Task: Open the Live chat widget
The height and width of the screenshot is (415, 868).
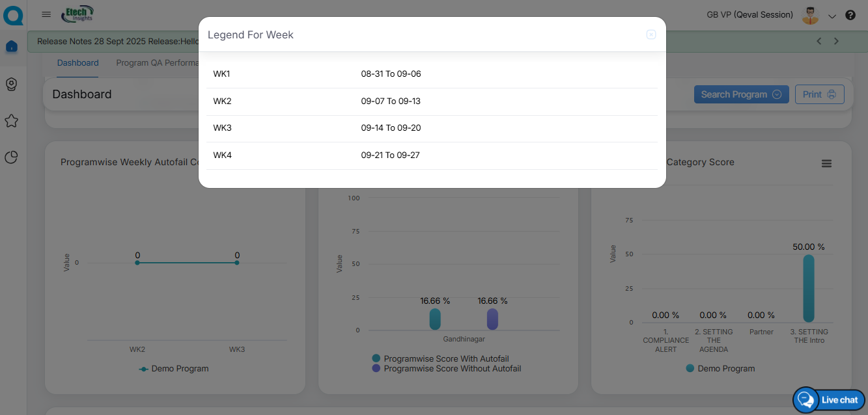Action: tap(829, 399)
